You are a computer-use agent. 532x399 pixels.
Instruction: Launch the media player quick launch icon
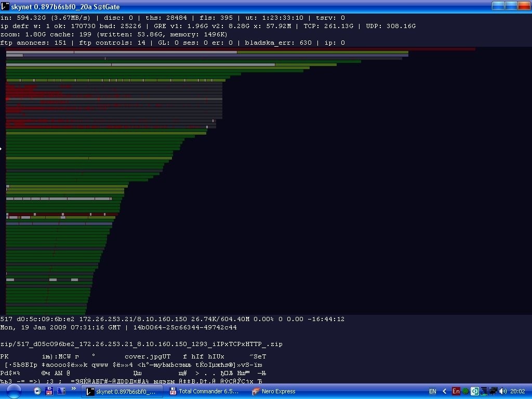pyautogui.click(x=37, y=391)
